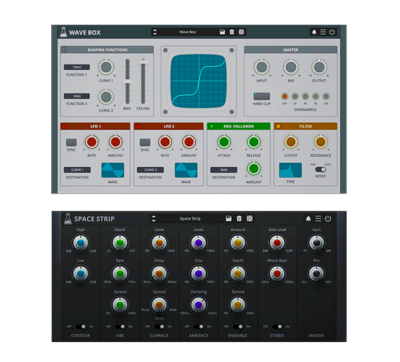400x362 pixels.
Task: Open the Space Strip hamburger menu
Action: pos(318,219)
